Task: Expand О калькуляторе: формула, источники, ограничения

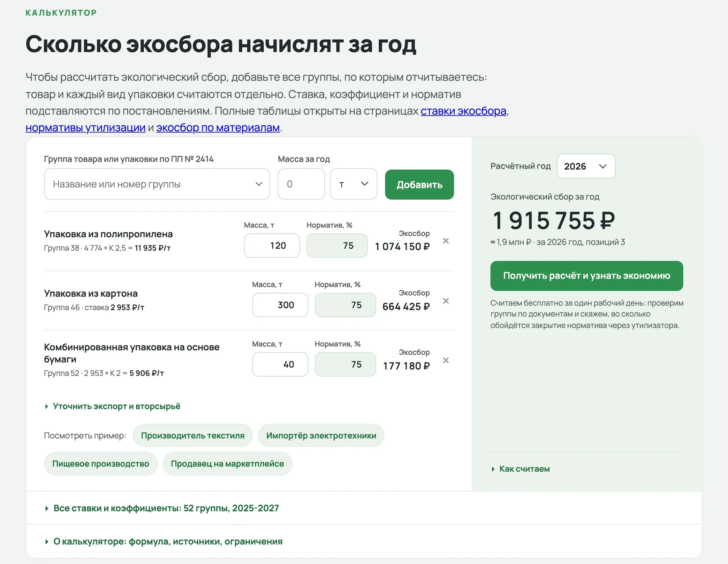Action: tap(164, 542)
